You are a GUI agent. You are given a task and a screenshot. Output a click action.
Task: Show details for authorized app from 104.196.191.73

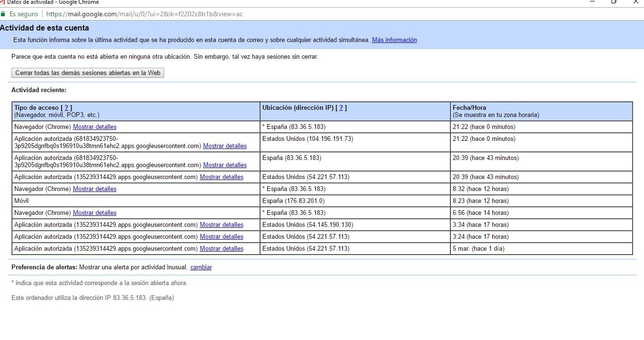(x=225, y=146)
